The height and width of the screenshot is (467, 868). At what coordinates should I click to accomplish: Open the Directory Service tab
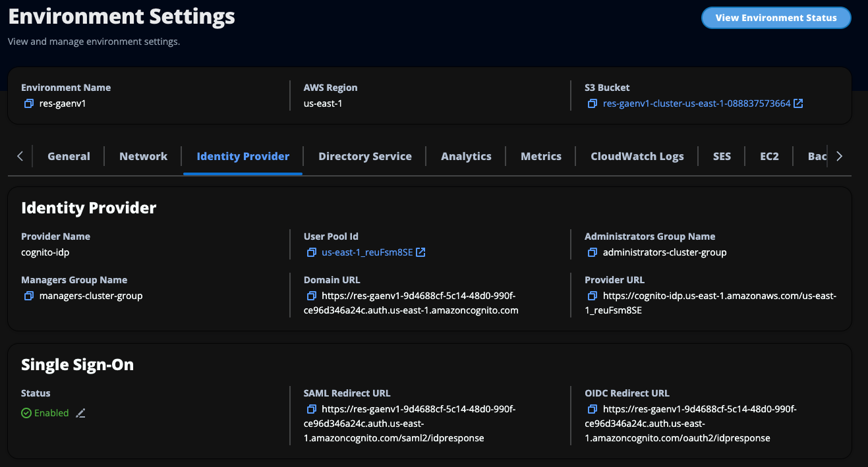(x=364, y=156)
